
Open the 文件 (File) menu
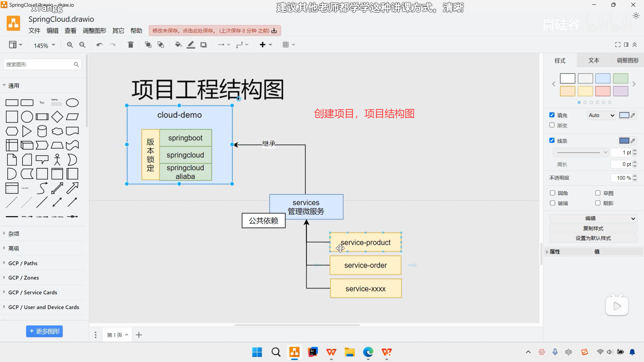pos(34,31)
